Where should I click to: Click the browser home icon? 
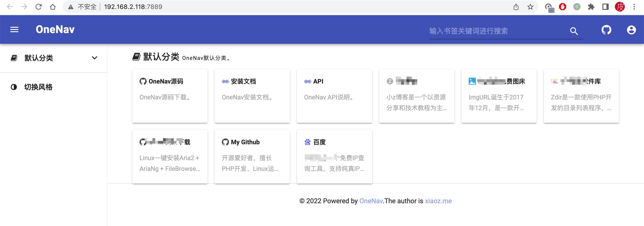53,7
